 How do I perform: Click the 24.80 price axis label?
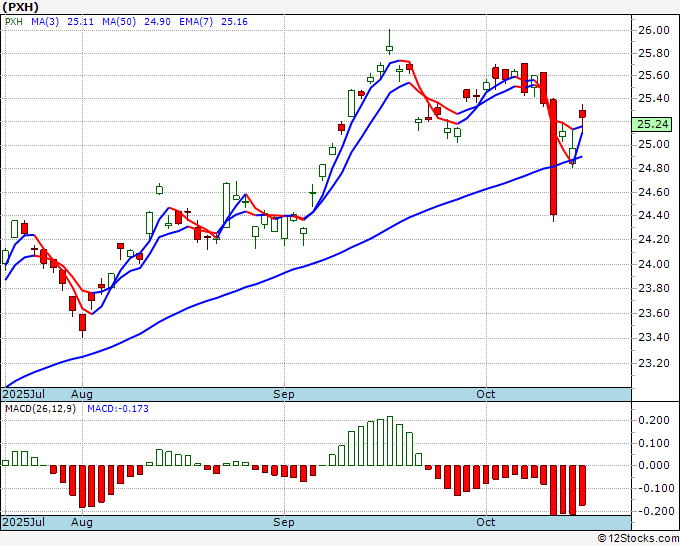click(654, 168)
